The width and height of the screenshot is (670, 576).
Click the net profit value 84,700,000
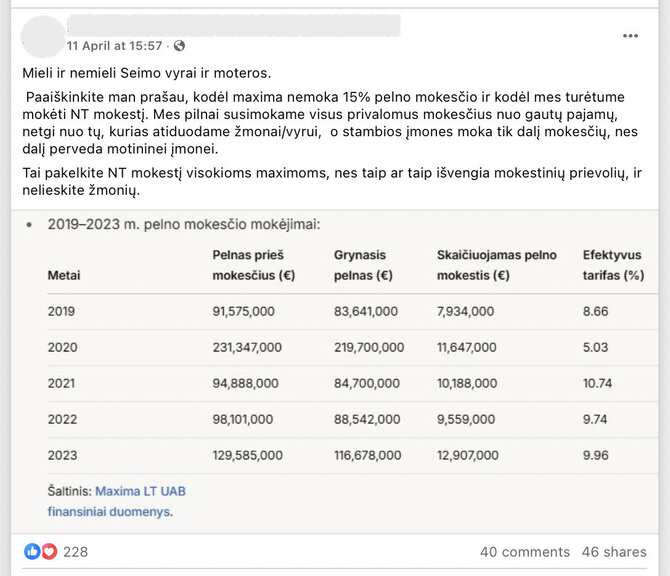pyautogui.click(x=367, y=383)
